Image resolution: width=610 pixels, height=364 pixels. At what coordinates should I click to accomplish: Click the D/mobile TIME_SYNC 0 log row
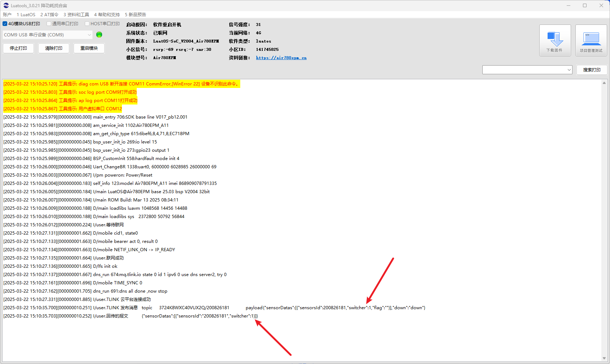click(73, 283)
